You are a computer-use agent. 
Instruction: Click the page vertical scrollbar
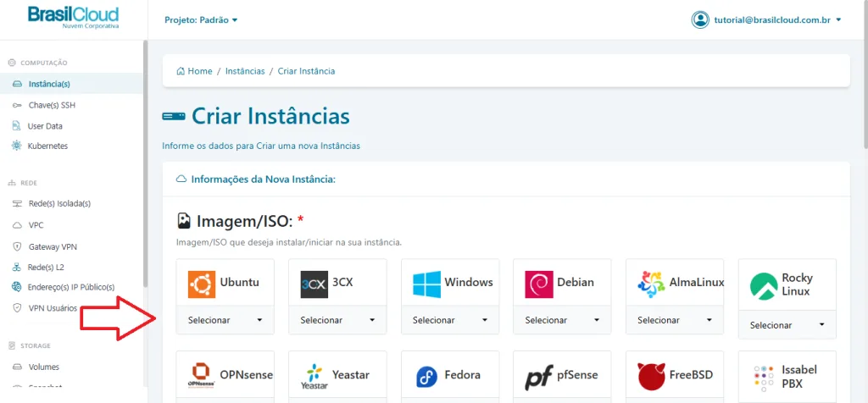tap(865, 75)
